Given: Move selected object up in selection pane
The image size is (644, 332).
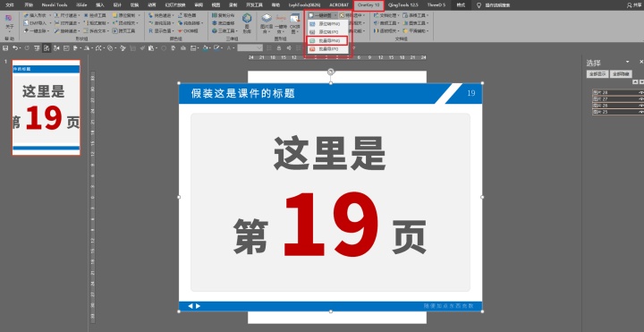Looking at the screenshot, I should 635,82.
